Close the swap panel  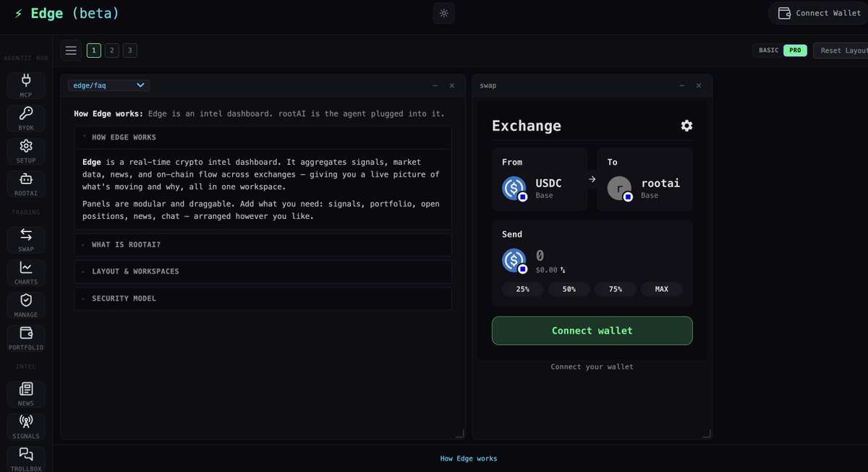(699, 85)
